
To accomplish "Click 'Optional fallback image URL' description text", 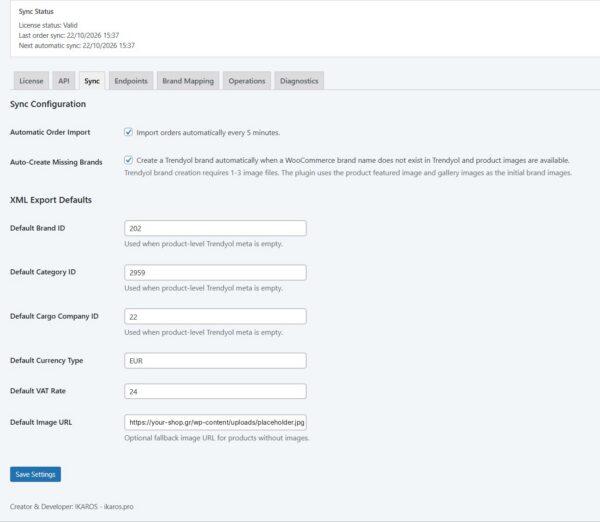I will point(217,438).
